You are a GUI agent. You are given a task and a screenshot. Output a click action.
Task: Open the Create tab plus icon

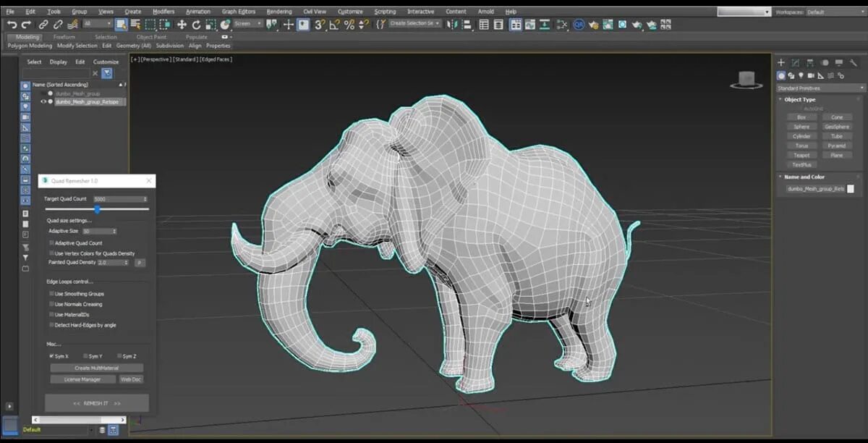(x=781, y=63)
